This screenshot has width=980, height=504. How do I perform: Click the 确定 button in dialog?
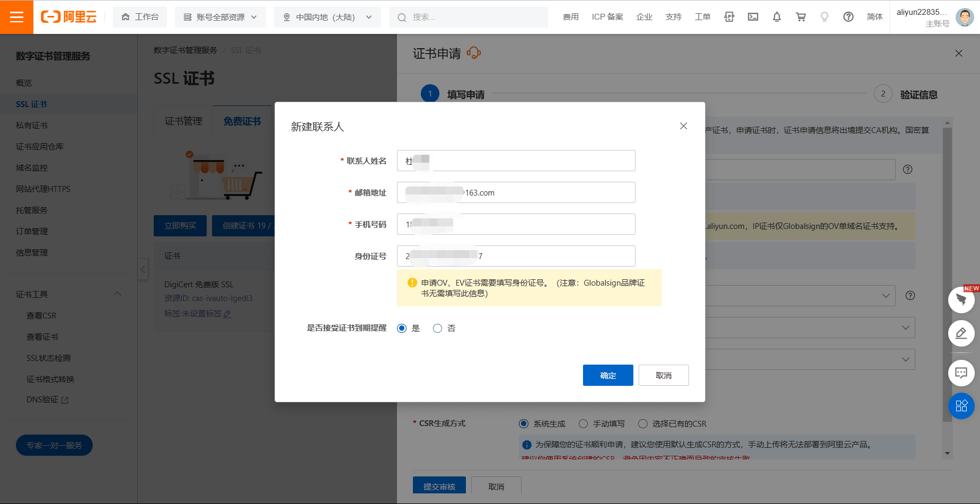coord(608,375)
